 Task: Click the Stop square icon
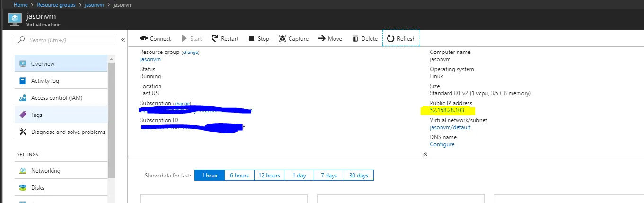point(252,39)
